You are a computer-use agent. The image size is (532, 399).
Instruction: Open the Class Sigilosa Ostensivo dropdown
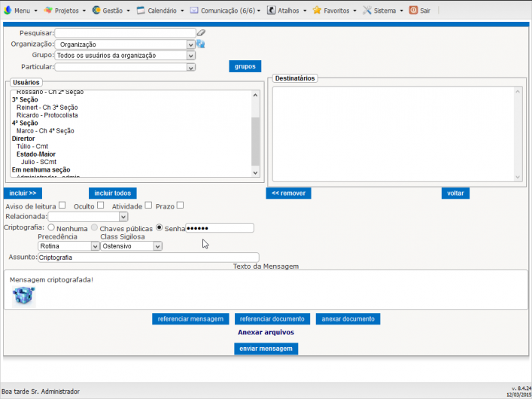click(x=157, y=246)
